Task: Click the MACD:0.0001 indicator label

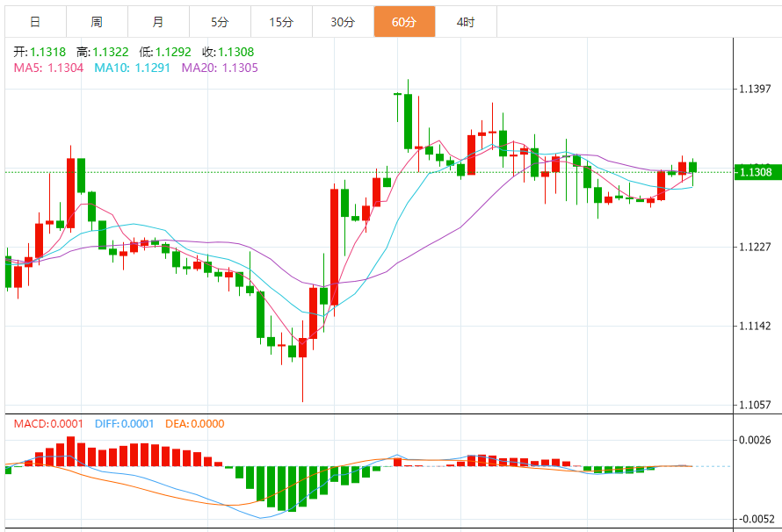Action: [48, 424]
